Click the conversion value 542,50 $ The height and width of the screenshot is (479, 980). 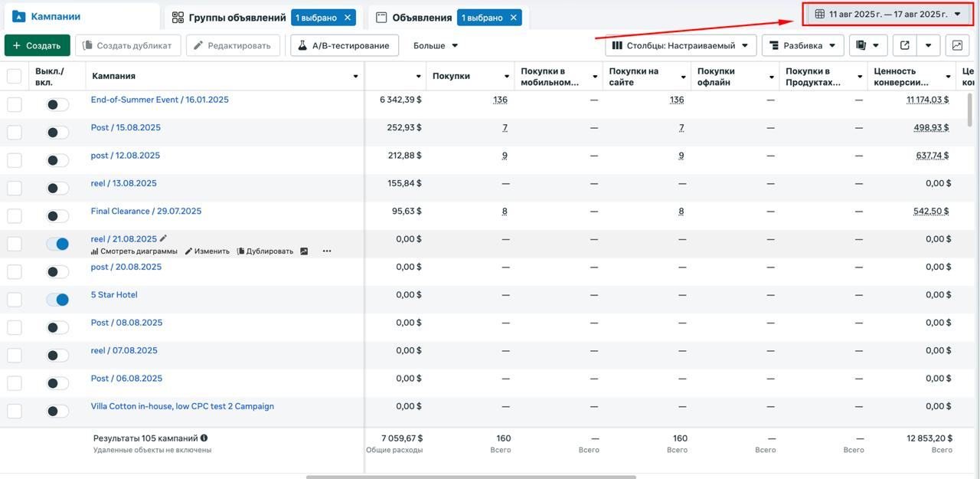[x=931, y=212]
